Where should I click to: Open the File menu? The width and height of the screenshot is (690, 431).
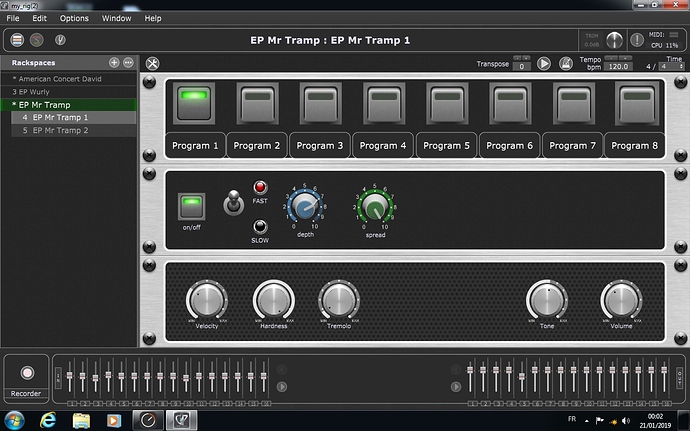[13, 18]
